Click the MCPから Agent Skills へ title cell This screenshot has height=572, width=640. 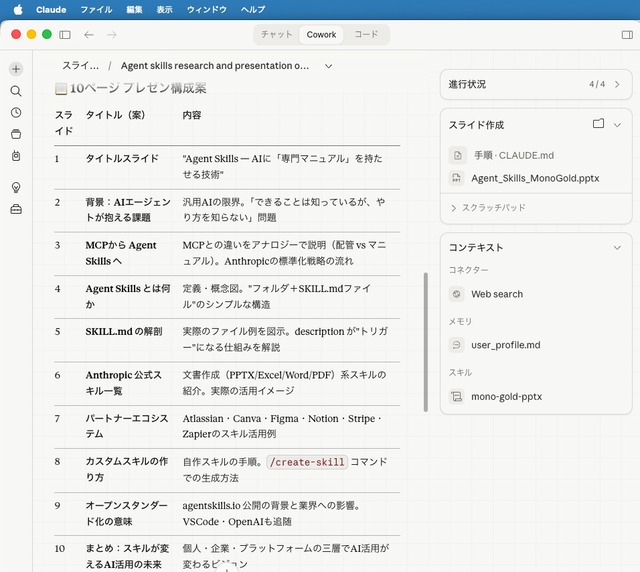pyautogui.click(x=121, y=253)
